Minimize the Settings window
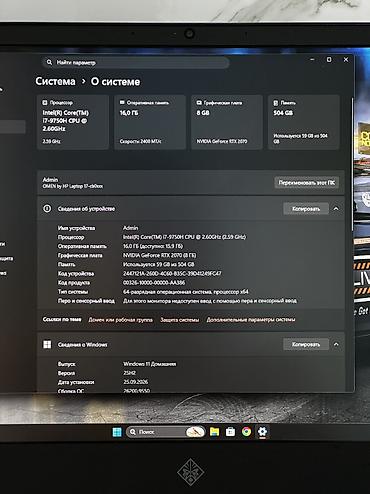 312,60
